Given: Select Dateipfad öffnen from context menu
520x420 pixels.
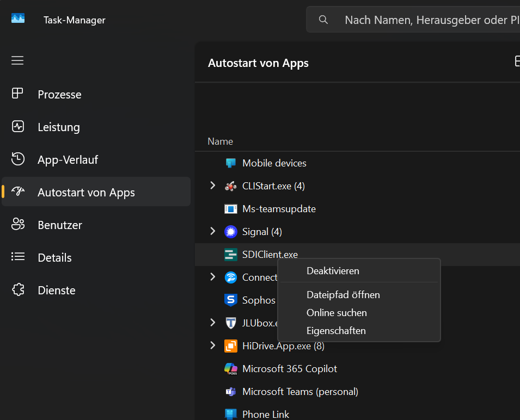Looking at the screenshot, I should pos(343,295).
